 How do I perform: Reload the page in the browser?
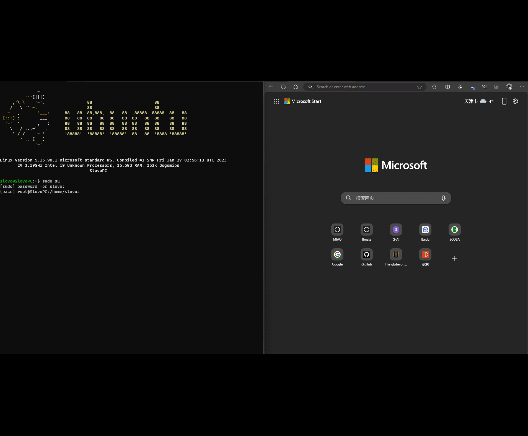point(283,87)
